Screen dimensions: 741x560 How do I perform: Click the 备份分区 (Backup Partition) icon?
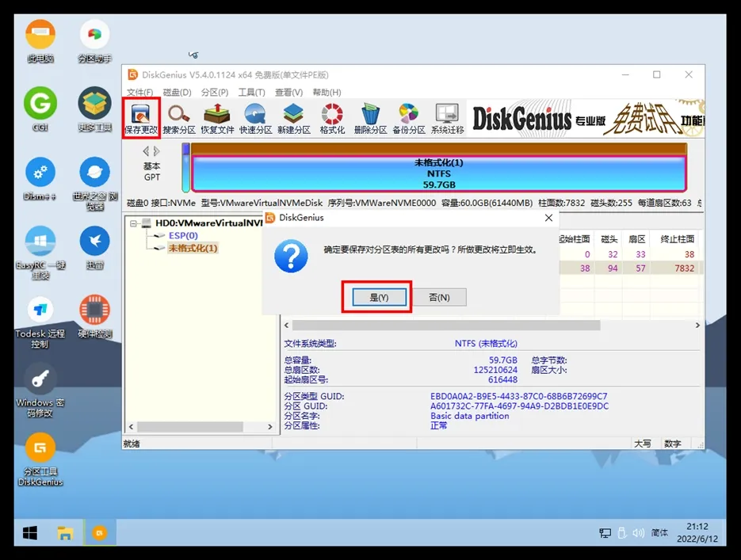point(408,118)
